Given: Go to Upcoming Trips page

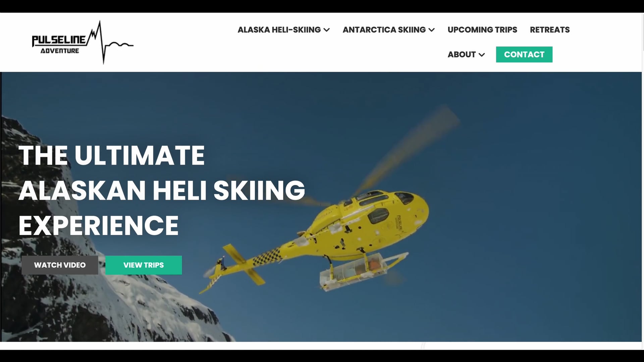Looking at the screenshot, I should pyautogui.click(x=482, y=30).
